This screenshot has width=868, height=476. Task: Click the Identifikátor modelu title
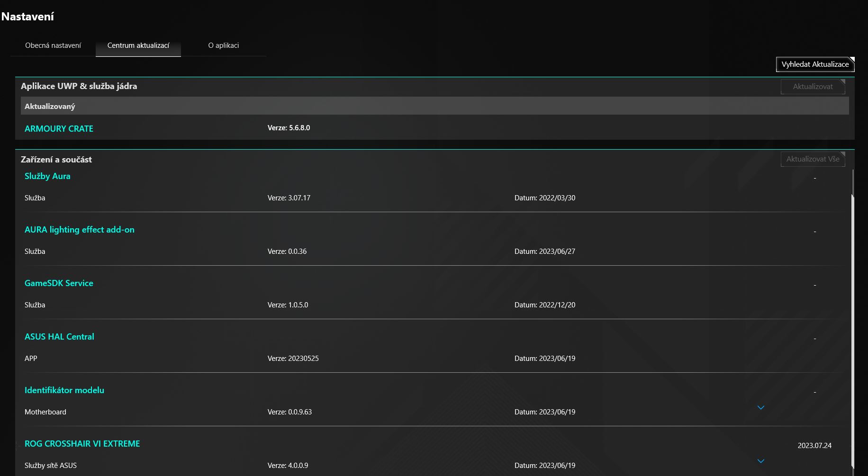click(x=64, y=390)
